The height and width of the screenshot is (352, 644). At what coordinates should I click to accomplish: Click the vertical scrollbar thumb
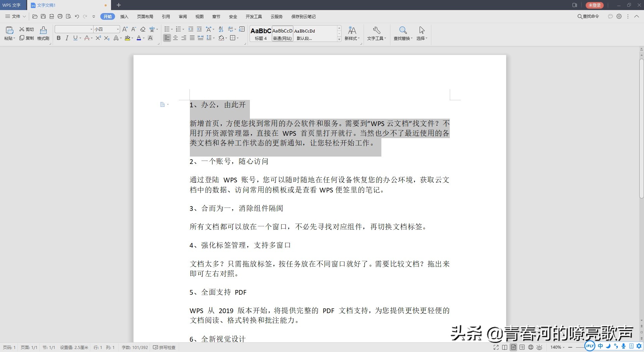tap(641, 129)
